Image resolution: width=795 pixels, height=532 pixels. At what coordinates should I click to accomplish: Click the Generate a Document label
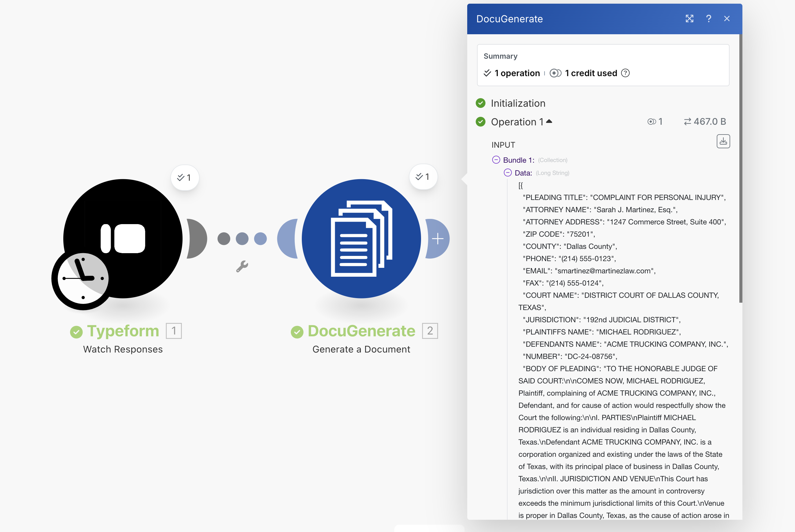(361, 349)
